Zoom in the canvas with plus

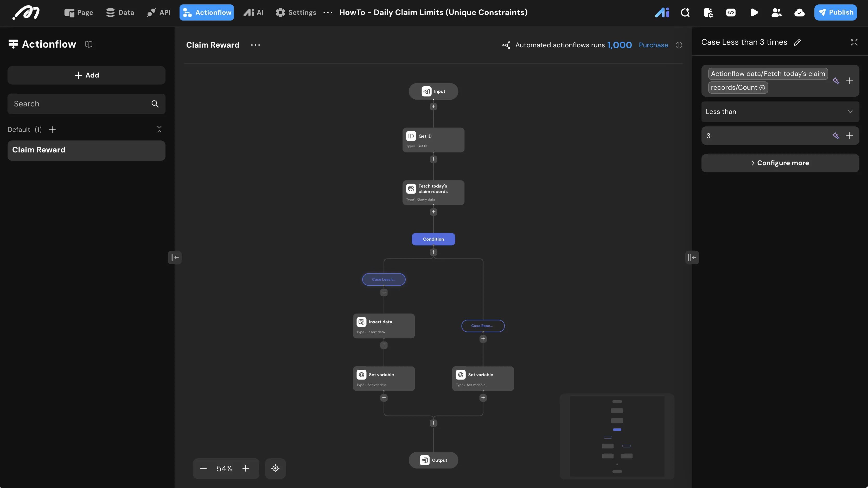pos(246,468)
